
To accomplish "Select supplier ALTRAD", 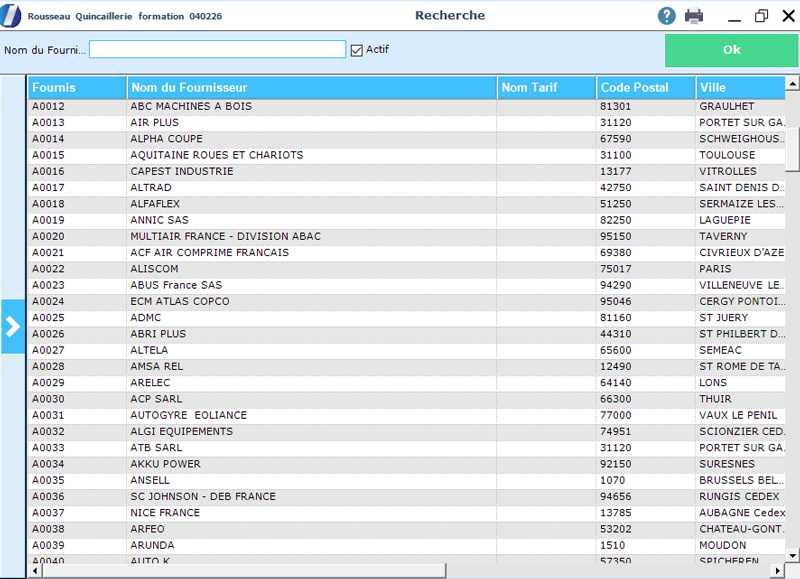I will 151,188.
